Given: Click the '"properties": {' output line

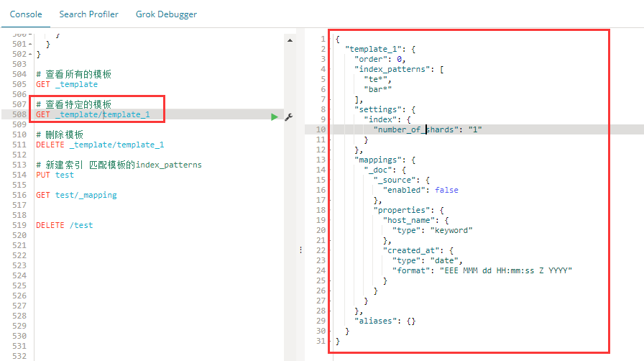Looking at the screenshot, I should coord(409,210).
